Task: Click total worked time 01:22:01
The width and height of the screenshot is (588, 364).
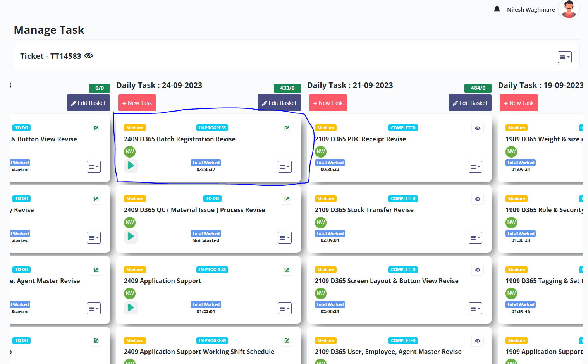Action: point(206,311)
